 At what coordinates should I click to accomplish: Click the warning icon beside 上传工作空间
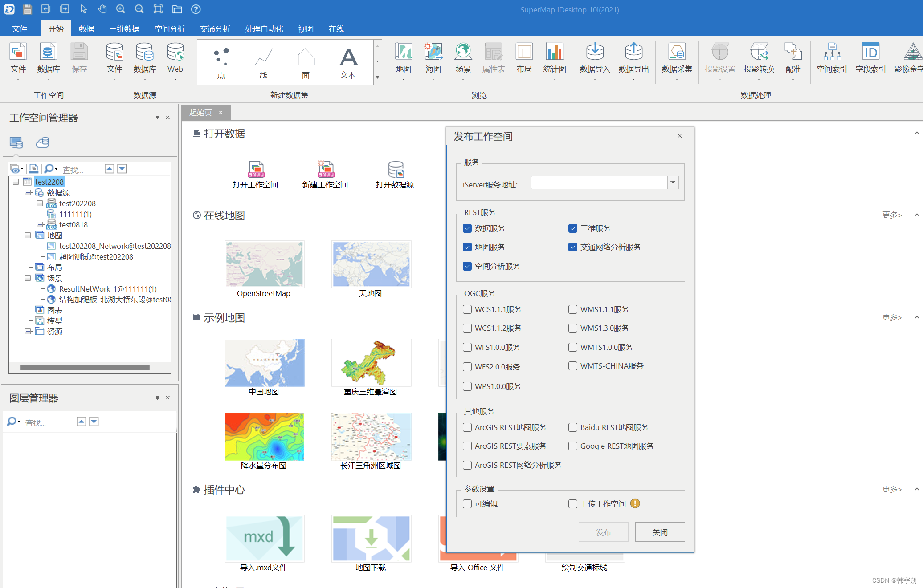635,503
